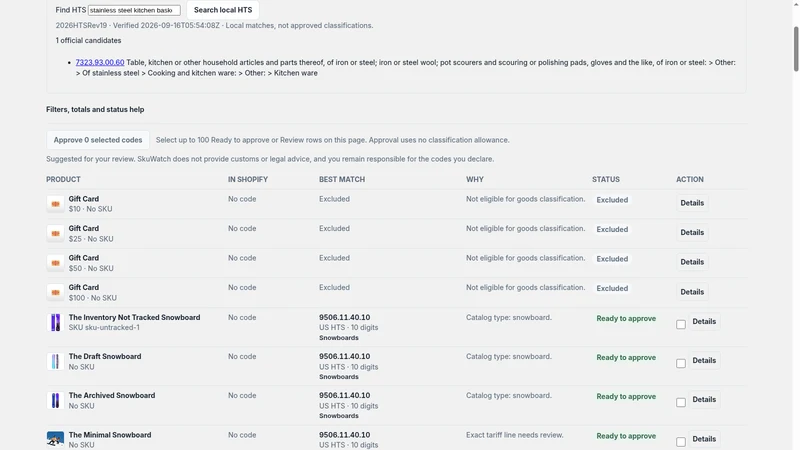Click the $10 Gift Card thumbnail icon

[55, 204]
